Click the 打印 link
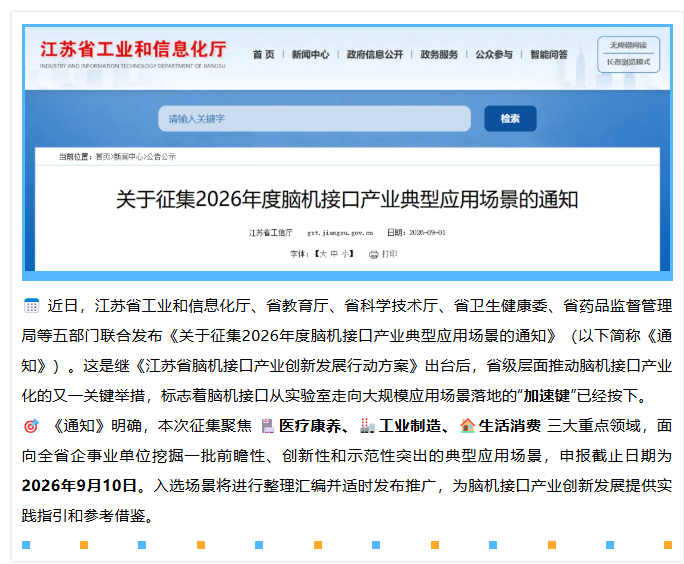Viewport: 684px width, 564px height. [390, 254]
